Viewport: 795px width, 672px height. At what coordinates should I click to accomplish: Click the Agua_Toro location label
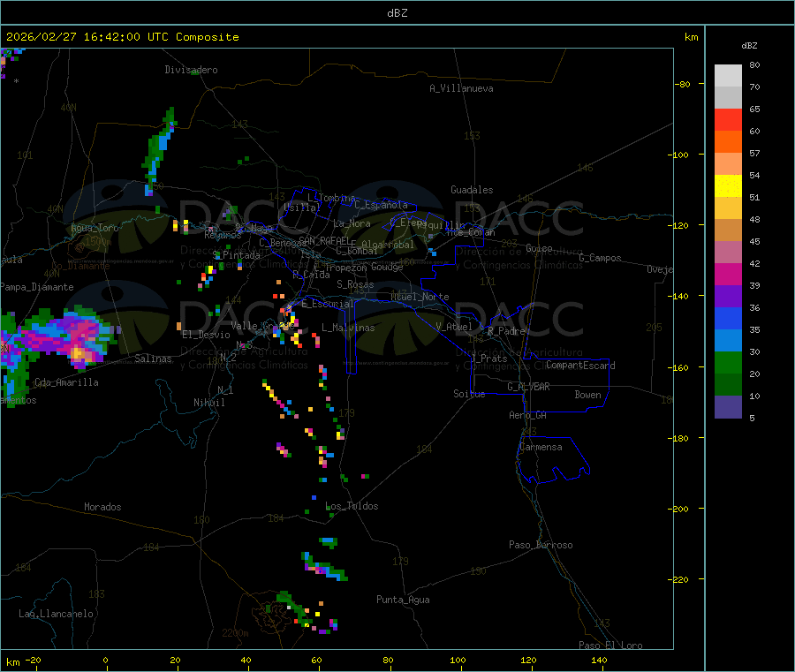95,228
